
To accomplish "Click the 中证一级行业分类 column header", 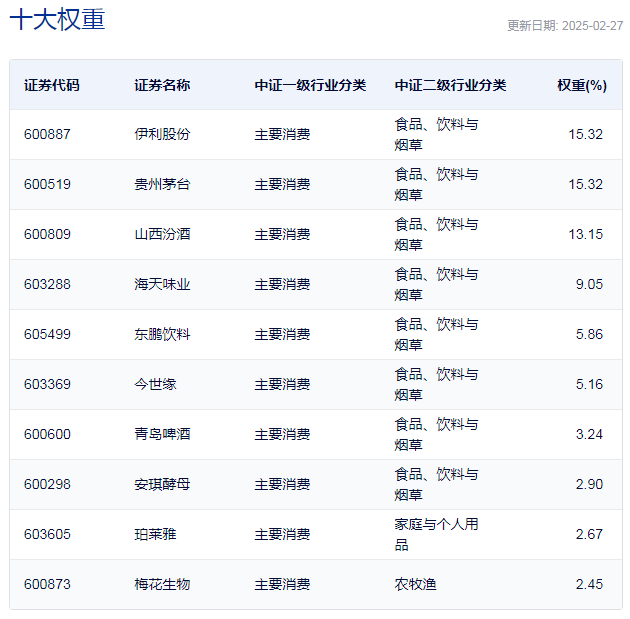I will pyautogui.click(x=310, y=85).
